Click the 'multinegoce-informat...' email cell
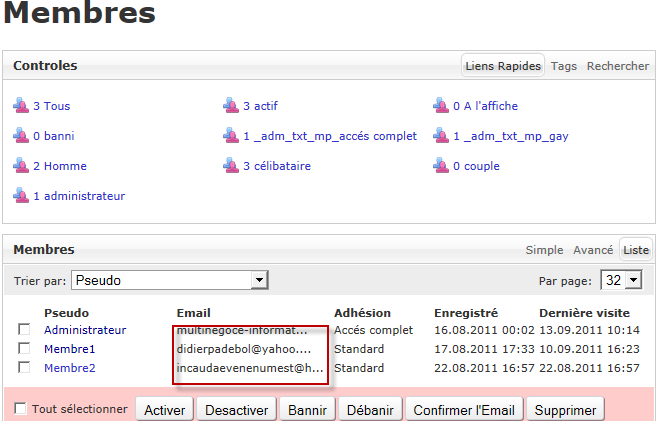Viewport: 656px width, 421px height. (x=242, y=330)
